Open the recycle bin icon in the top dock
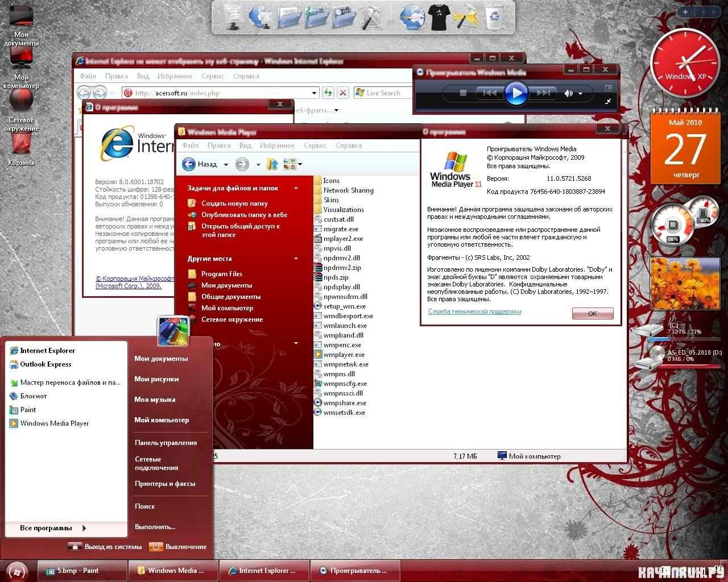 (494, 17)
